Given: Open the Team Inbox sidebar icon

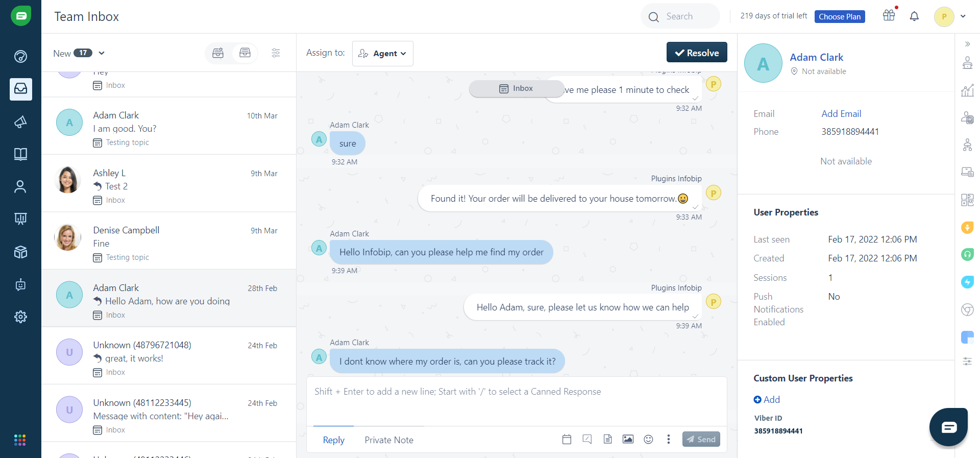Looking at the screenshot, I should click(x=20, y=89).
